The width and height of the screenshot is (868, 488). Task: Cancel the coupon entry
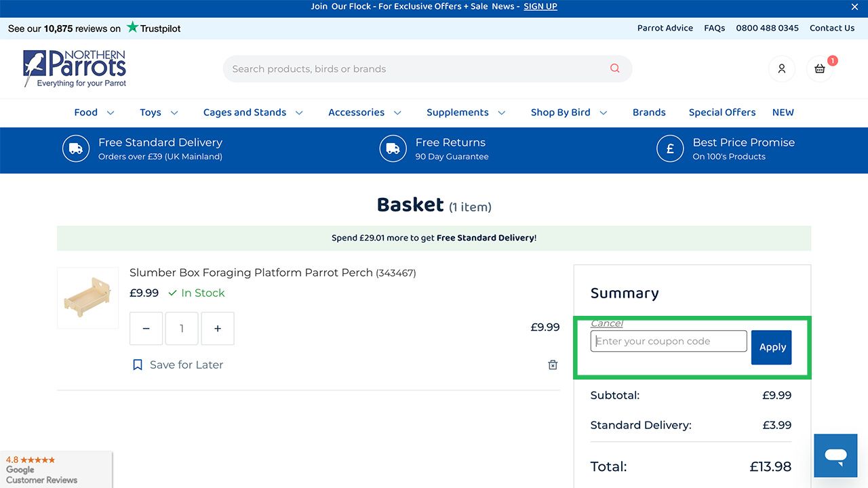click(607, 323)
